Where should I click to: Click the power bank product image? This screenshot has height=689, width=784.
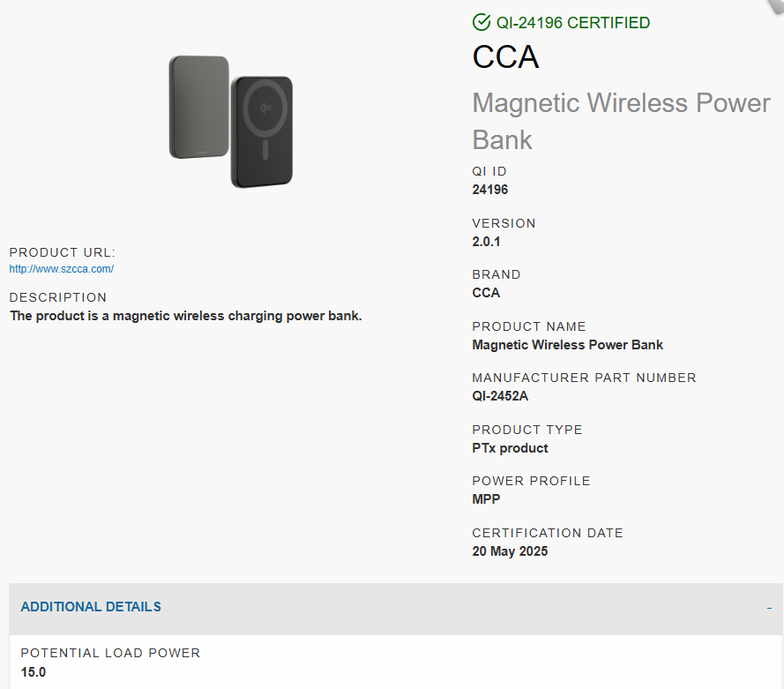pyautogui.click(x=231, y=122)
